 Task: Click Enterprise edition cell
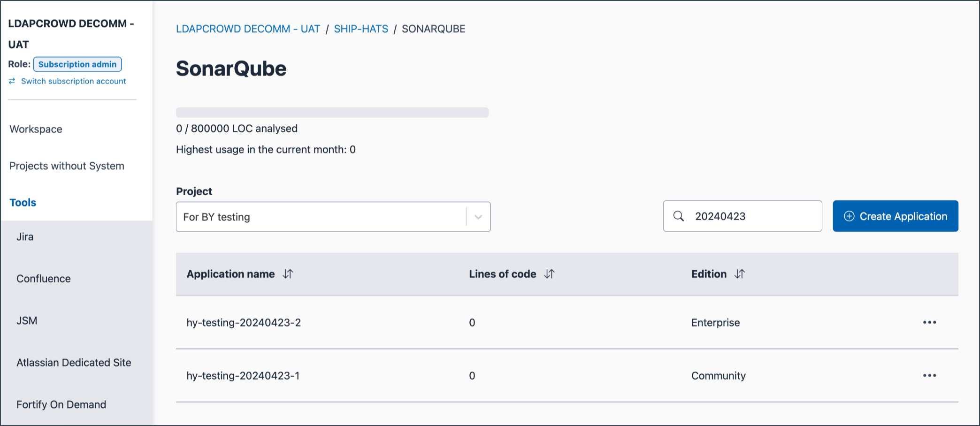tap(715, 322)
